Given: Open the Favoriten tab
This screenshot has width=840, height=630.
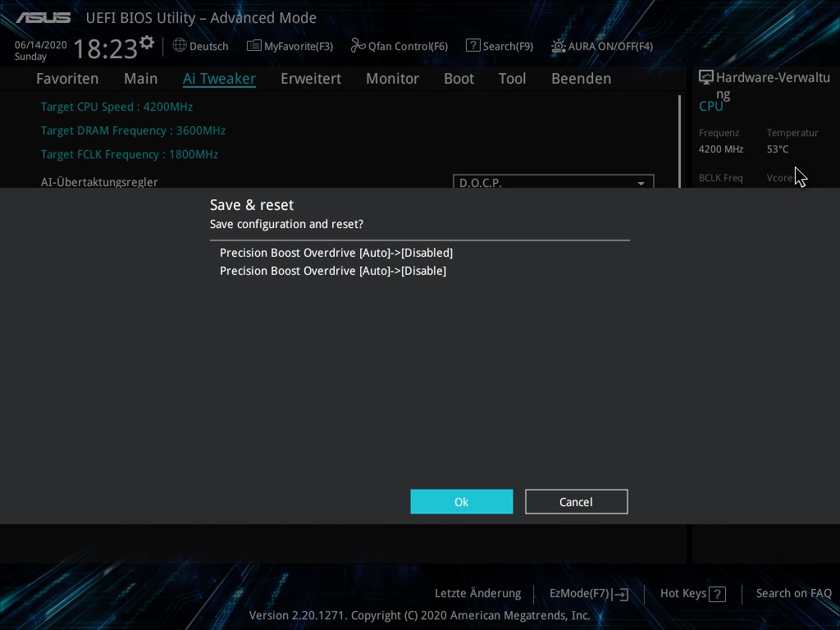Looking at the screenshot, I should coord(67,79).
